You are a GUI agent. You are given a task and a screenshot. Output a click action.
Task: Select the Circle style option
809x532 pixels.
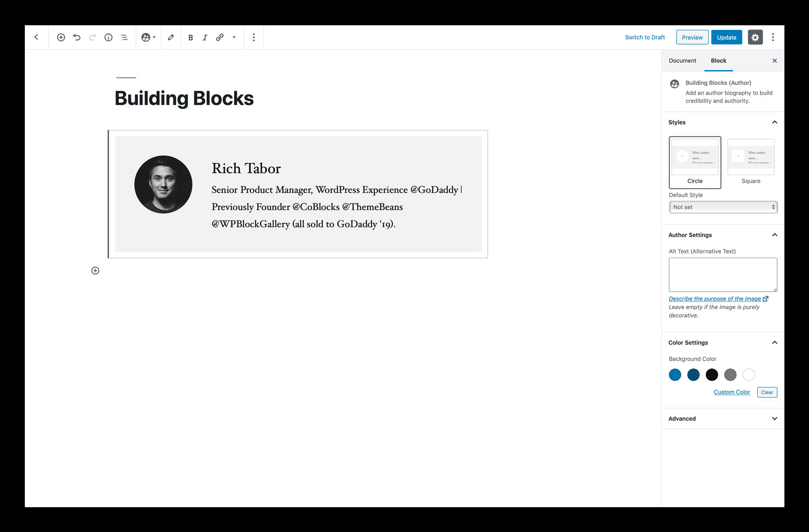tap(695, 162)
